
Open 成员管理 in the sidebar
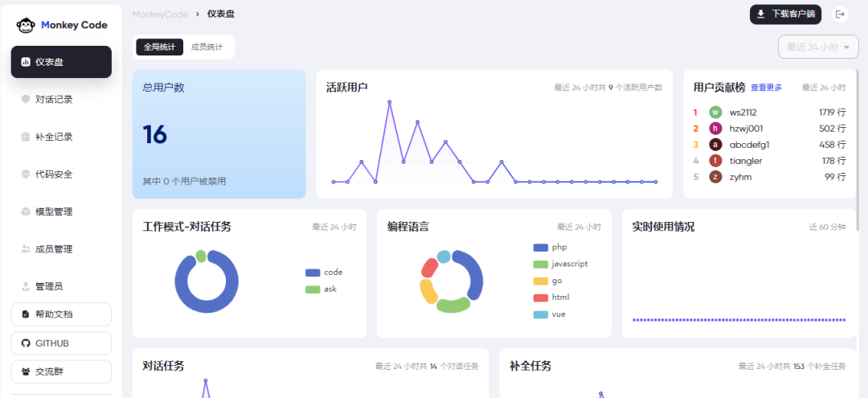click(61, 249)
